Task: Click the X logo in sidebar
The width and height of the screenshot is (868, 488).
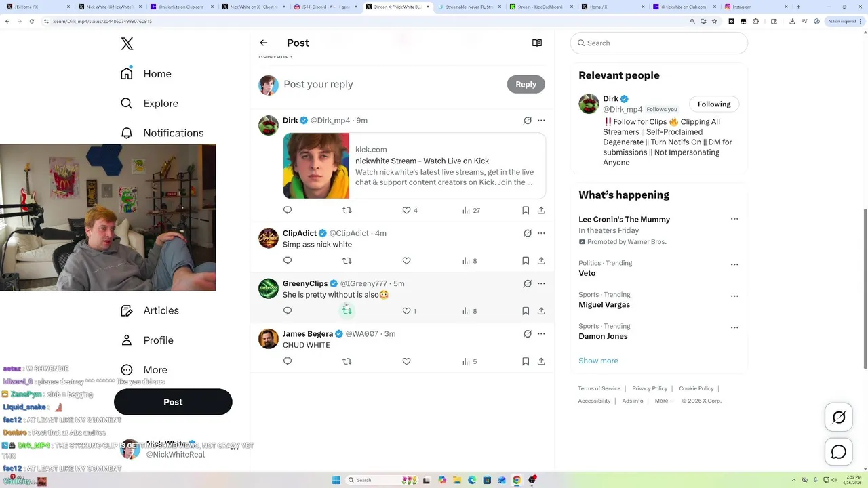Action: click(127, 44)
